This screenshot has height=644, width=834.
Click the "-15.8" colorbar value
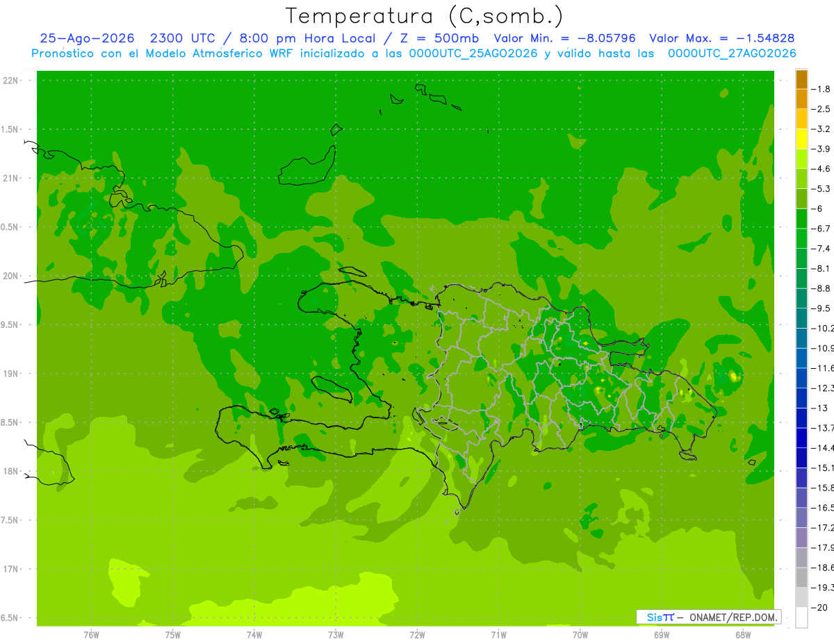click(823, 488)
